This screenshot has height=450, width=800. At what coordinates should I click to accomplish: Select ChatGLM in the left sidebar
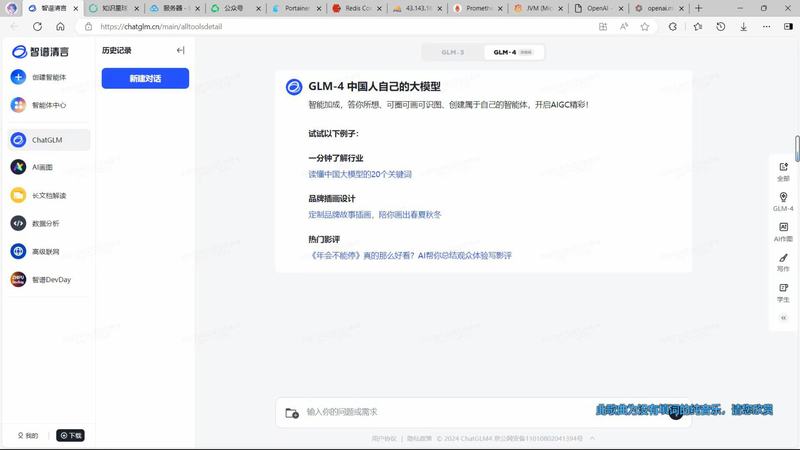click(x=49, y=140)
